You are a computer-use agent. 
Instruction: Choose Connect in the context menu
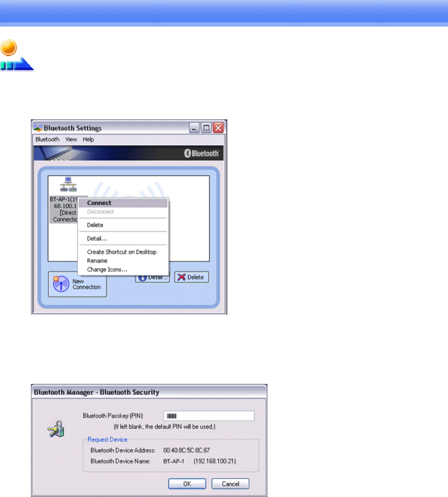tap(123, 203)
